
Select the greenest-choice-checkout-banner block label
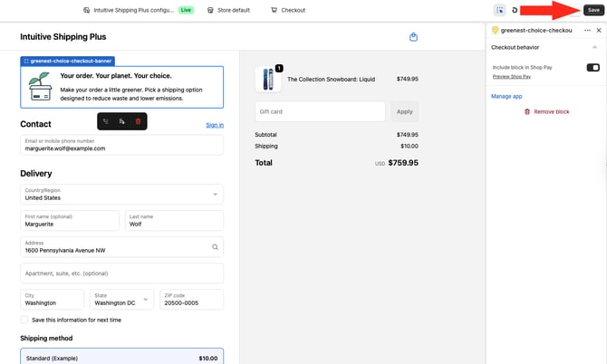coord(67,61)
